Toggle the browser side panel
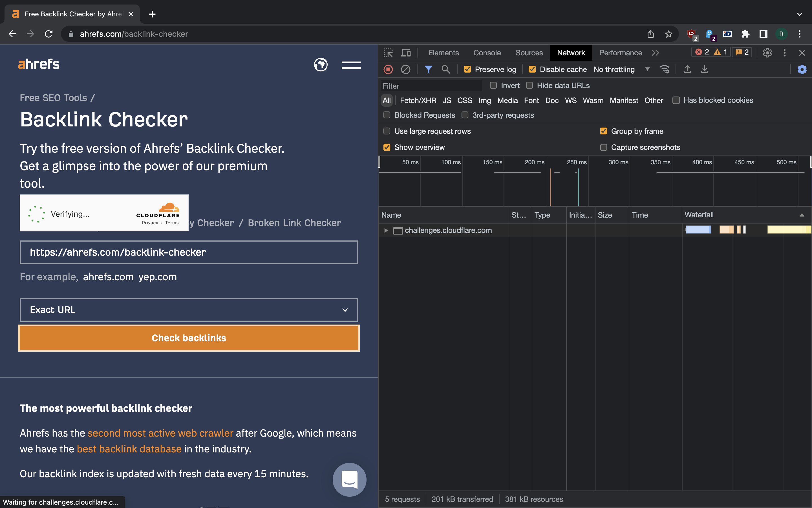 [x=763, y=34]
